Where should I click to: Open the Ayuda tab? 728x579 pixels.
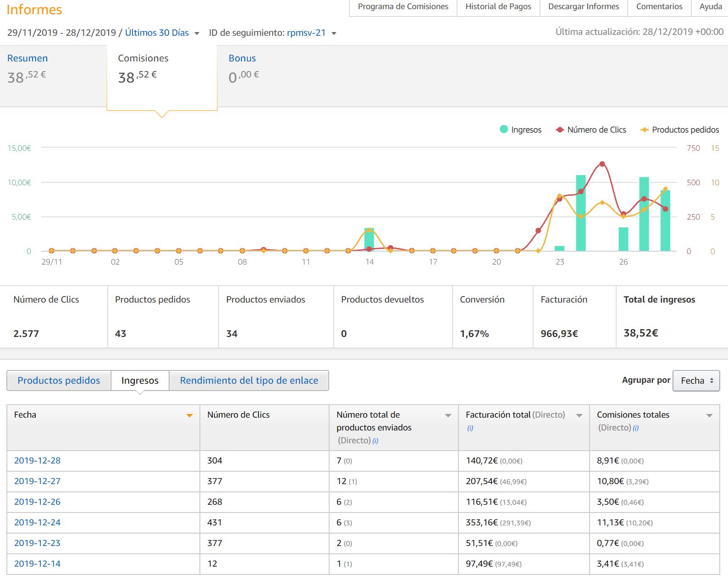[711, 7]
